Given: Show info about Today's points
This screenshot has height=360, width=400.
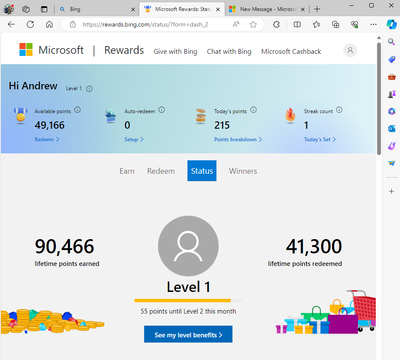Looking at the screenshot, I should coord(253,110).
